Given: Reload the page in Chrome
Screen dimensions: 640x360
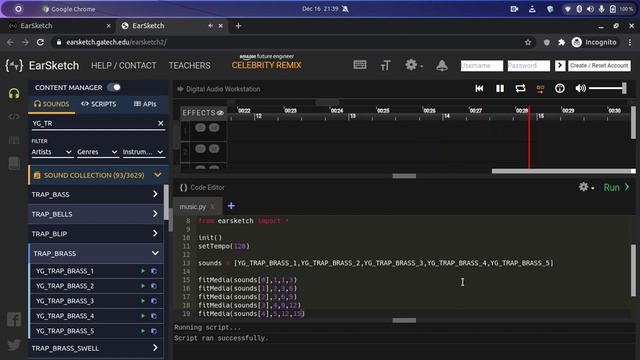Looking at the screenshot, I should pyautogui.click(x=40, y=42).
